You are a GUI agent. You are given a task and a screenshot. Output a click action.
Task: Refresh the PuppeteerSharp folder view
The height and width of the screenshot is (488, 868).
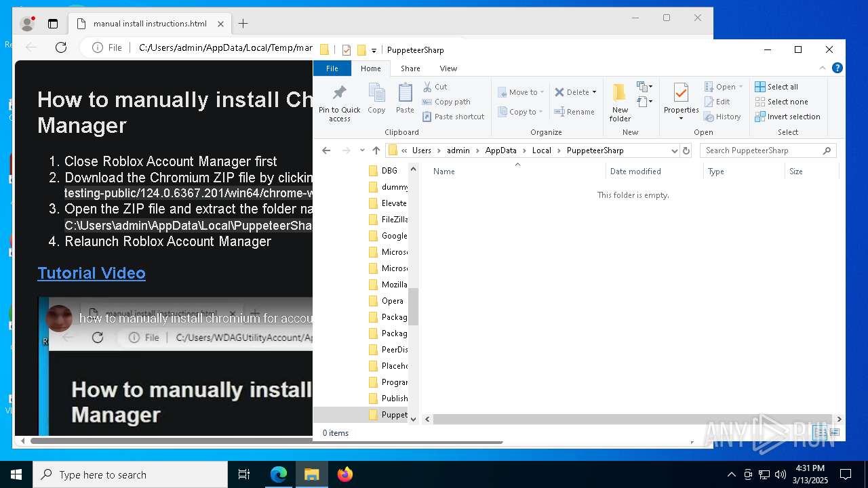pyautogui.click(x=686, y=150)
